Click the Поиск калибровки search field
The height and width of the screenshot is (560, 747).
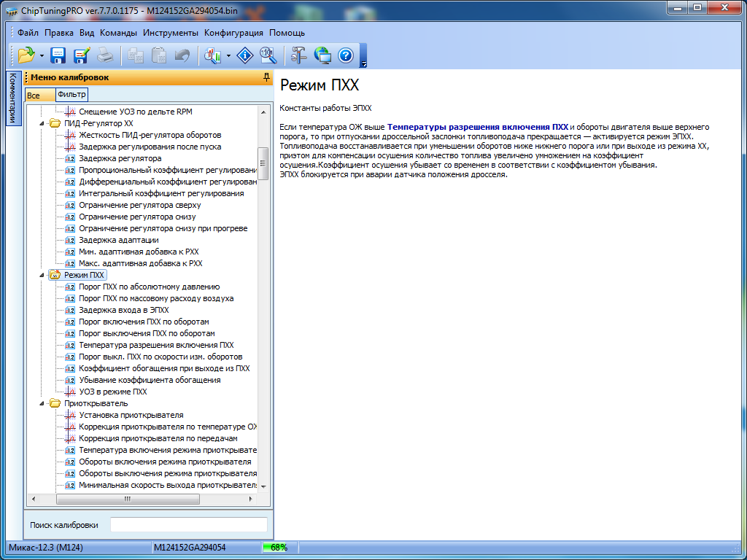click(x=188, y=525)
